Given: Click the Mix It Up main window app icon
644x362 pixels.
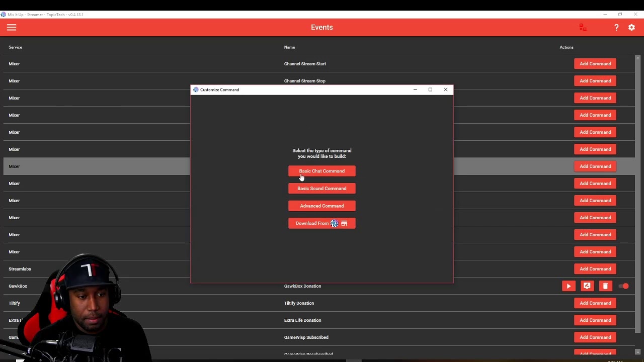Looking at the screenshot, I should pos(4,15).
